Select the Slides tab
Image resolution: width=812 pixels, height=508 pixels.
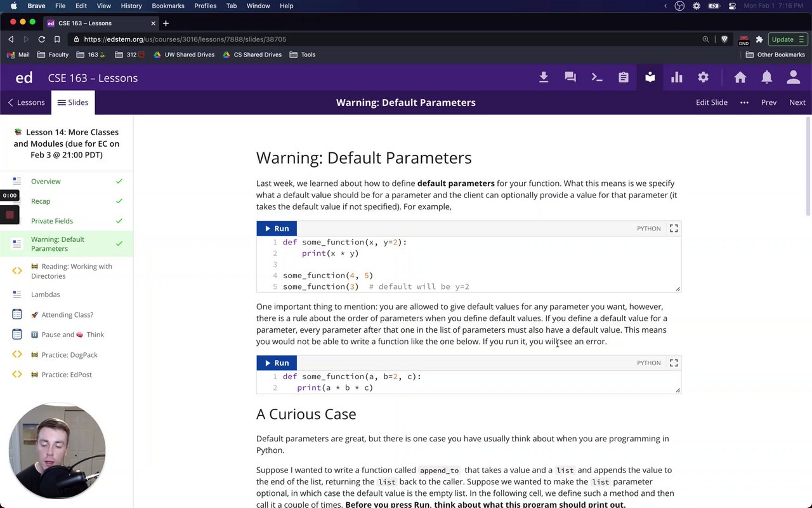pyautogui.click(x=73, y=103)
